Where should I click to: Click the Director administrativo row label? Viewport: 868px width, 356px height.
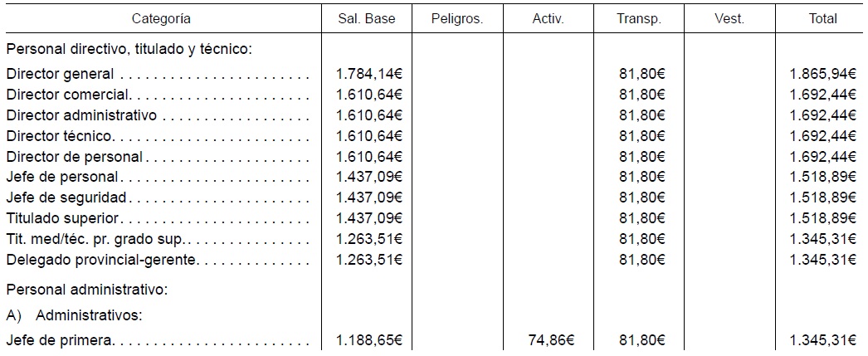(x=82, y=115)
